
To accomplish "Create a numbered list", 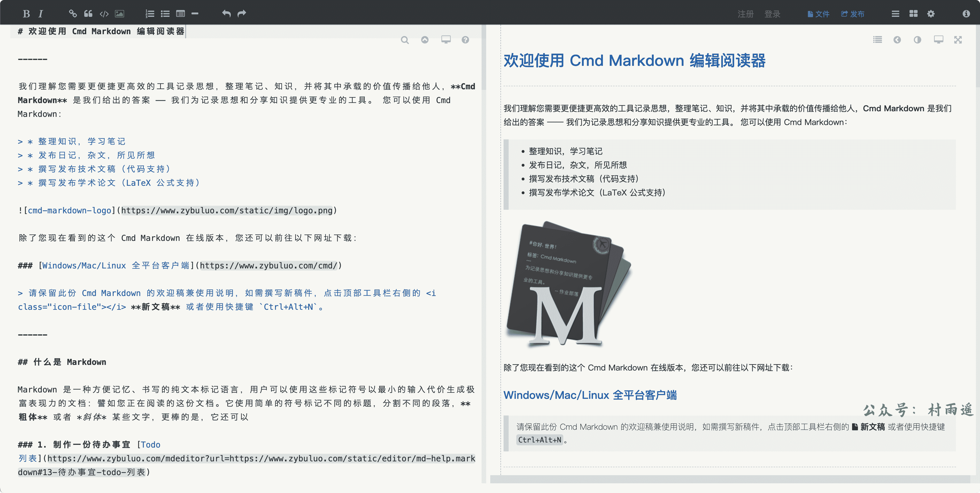I will pyautogui.click(x=150, y=14).
